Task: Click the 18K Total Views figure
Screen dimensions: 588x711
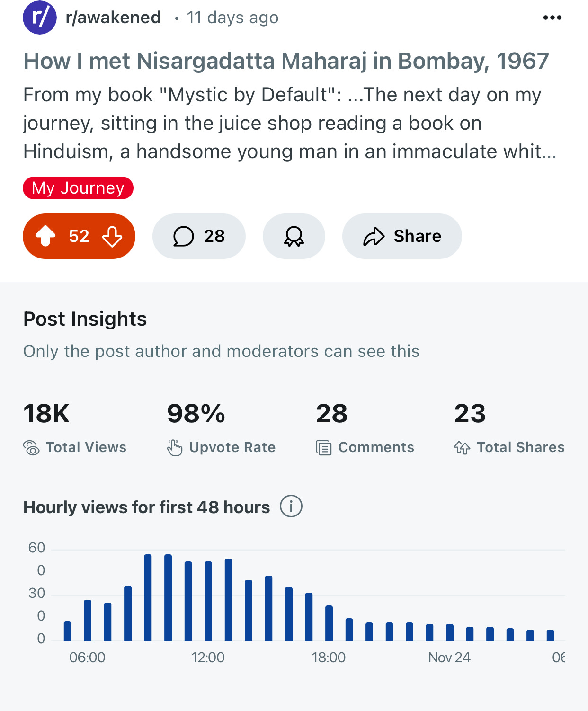Action: click(x=46, y=414)
